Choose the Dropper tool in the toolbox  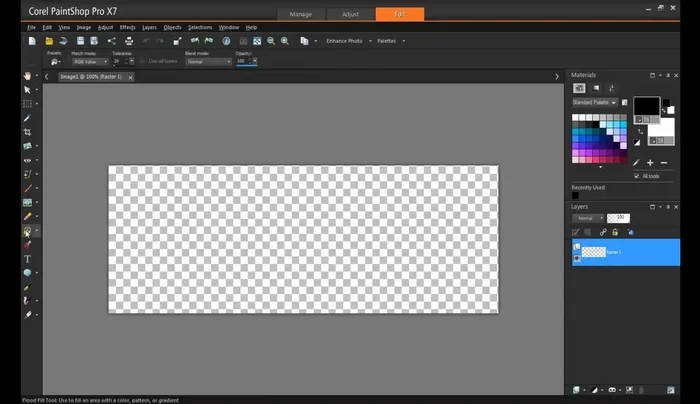point(28,118)
